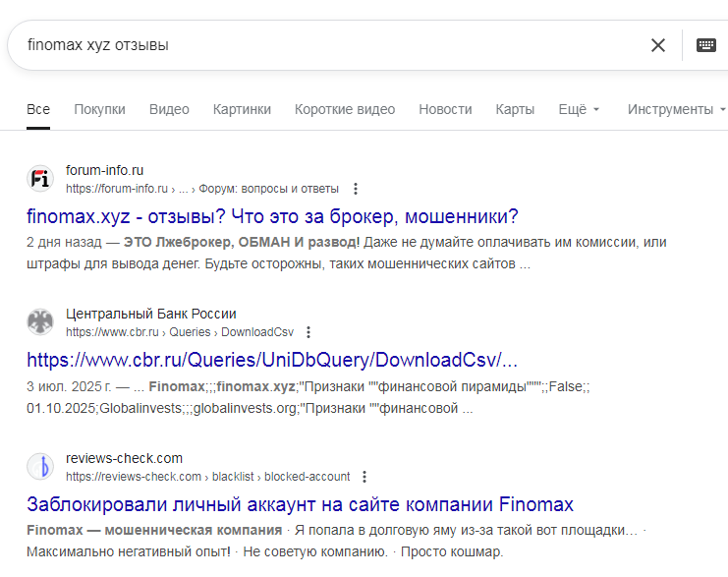Open the finomax.xyz отзывы forum result link
This screenshot has height=577, width=728.
click(272, 216)
